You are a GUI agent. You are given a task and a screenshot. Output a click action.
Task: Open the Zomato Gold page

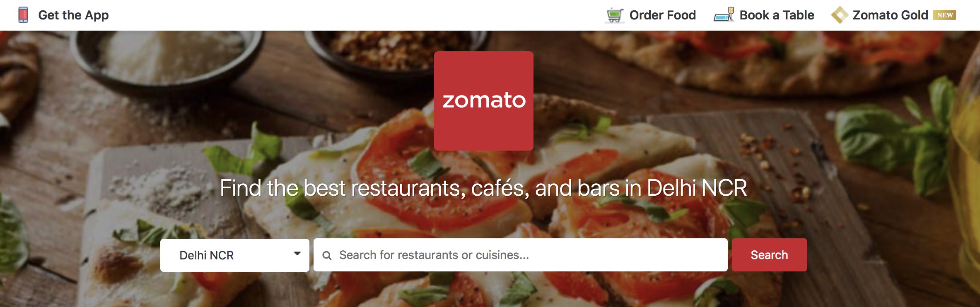(x=890, y=15)
